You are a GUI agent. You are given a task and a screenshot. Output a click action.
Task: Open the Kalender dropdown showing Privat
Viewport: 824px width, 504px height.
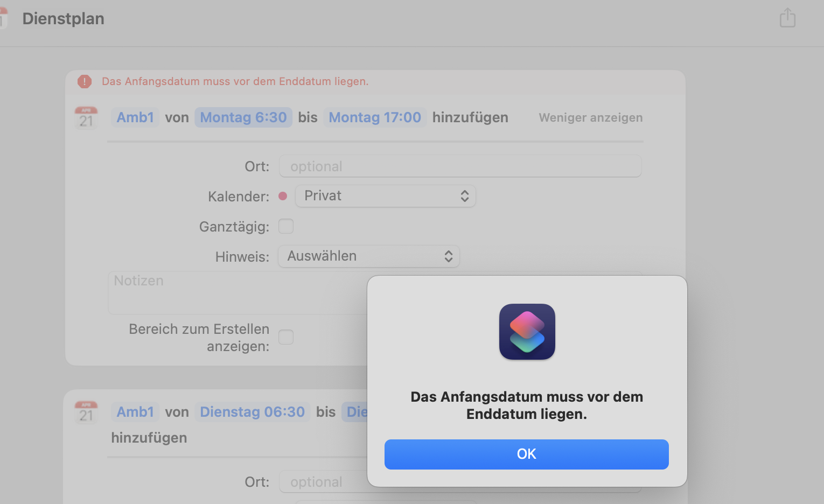pos(385,196)
